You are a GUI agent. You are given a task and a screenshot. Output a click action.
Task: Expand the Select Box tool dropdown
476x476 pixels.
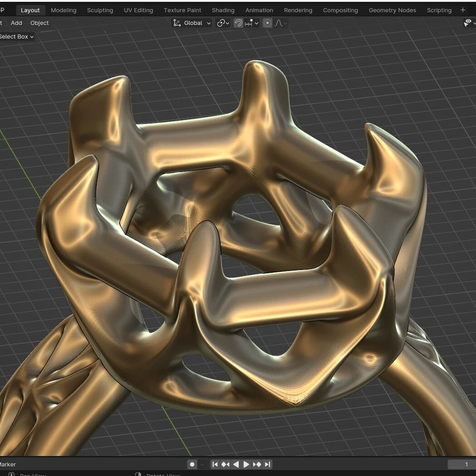17,37
